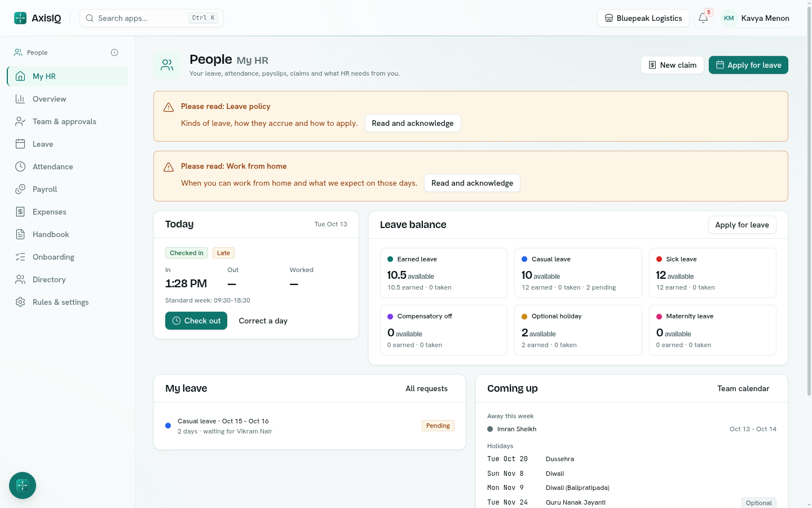The image size is (812, 508).
Task: Select the Compensatory off balance card
Action: [444, 330]
